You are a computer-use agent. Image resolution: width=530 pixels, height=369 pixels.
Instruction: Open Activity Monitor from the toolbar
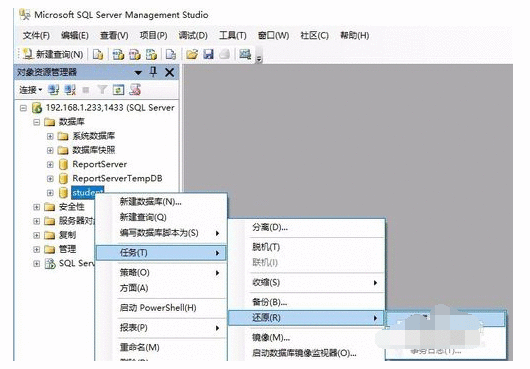pyautogui.click(x=245, y=54)
